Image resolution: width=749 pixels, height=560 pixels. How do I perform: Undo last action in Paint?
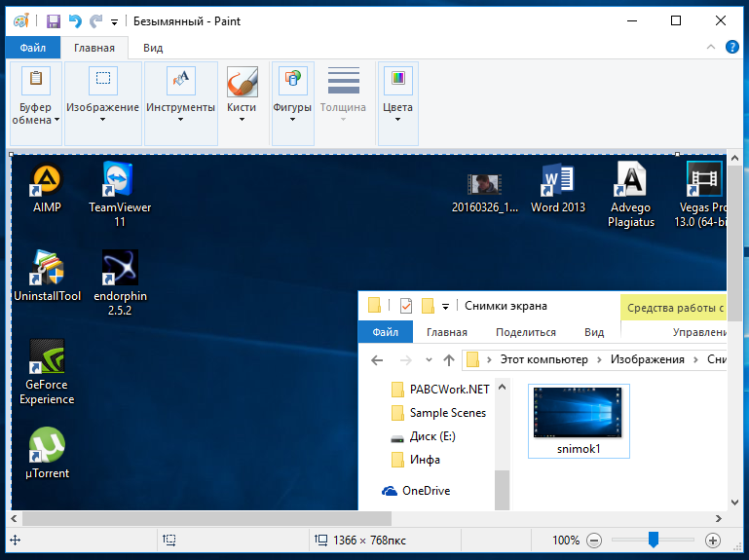[75, 21]
